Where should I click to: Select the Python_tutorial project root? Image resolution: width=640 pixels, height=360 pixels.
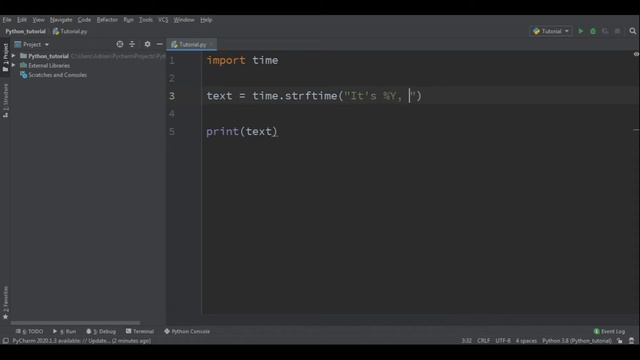point(48,56)
